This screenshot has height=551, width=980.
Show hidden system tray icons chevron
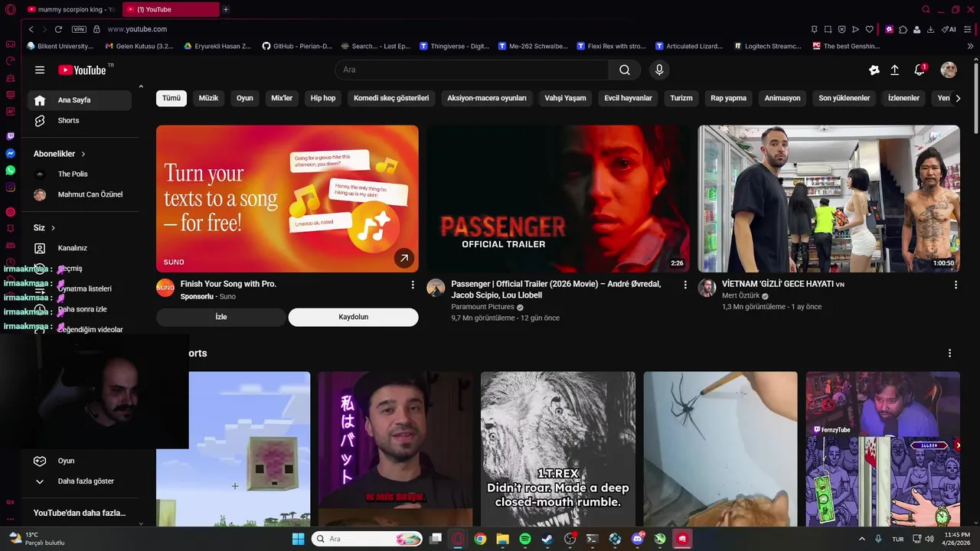(862, 539)
